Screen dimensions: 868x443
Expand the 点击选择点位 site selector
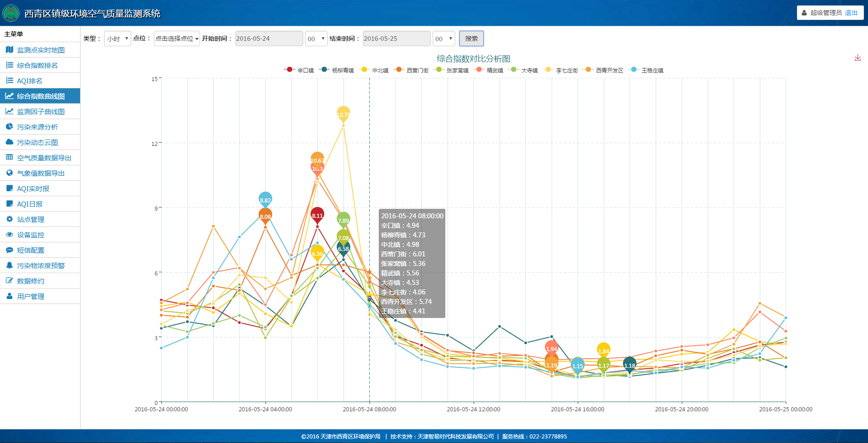point(176,39)
